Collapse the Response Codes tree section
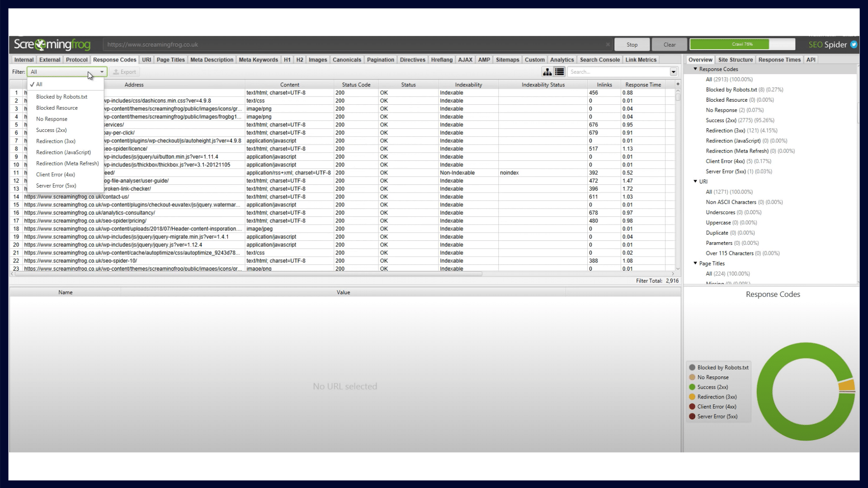This screenshot has width=868, height=488. click(x=695, y=69)
